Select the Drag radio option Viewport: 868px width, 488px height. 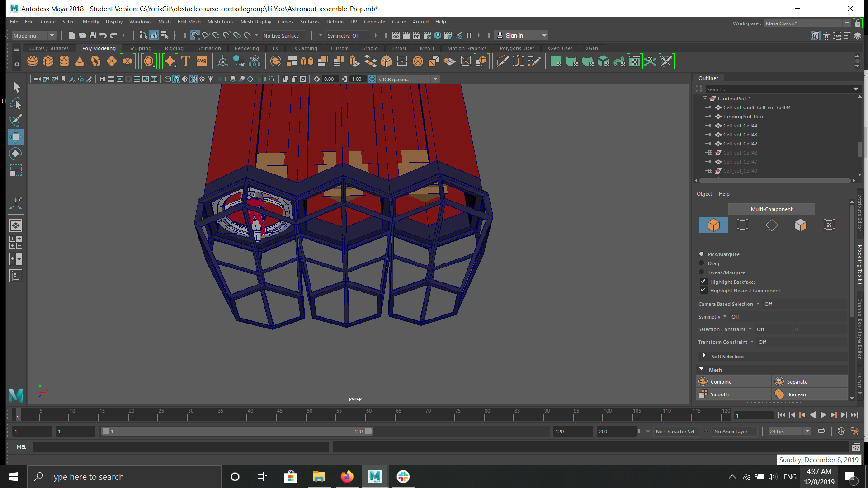click(702, 263)
